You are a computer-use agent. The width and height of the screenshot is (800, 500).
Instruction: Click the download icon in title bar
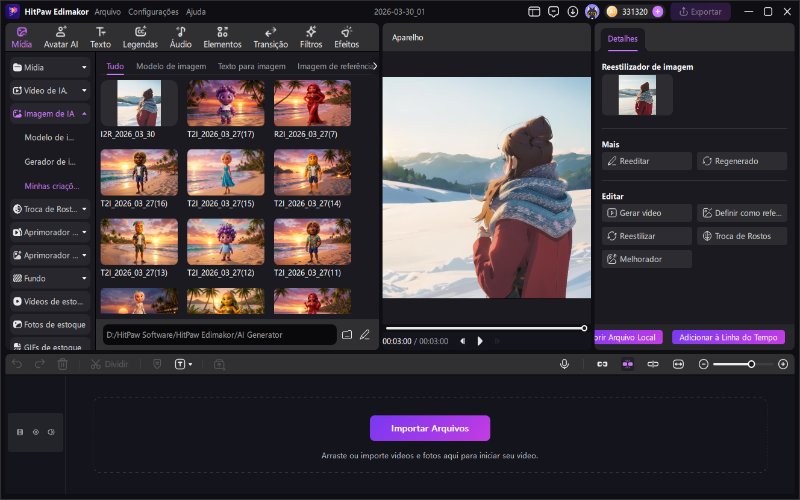572,12
